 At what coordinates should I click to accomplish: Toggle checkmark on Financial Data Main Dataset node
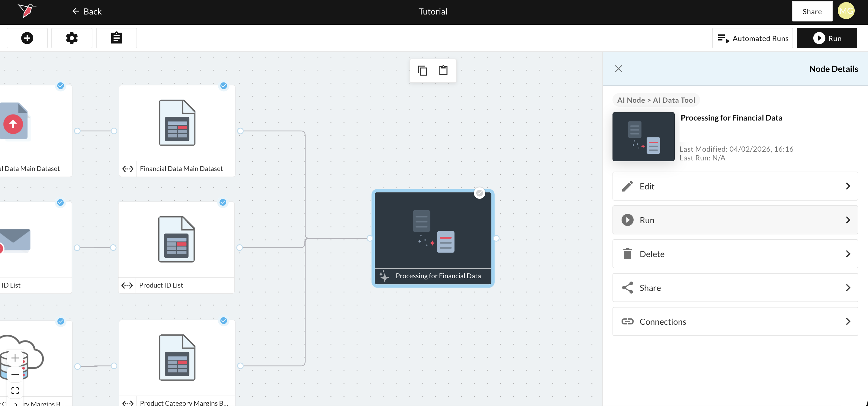coord(223,85)
